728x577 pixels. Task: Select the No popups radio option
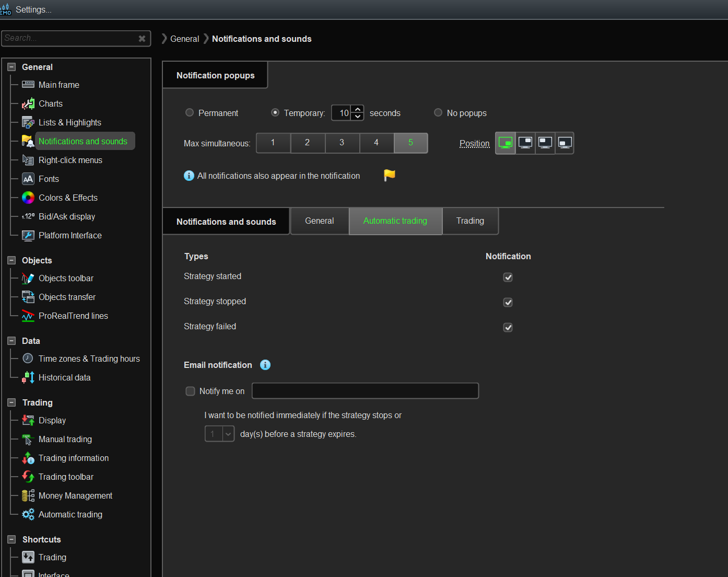coord(438,113)
